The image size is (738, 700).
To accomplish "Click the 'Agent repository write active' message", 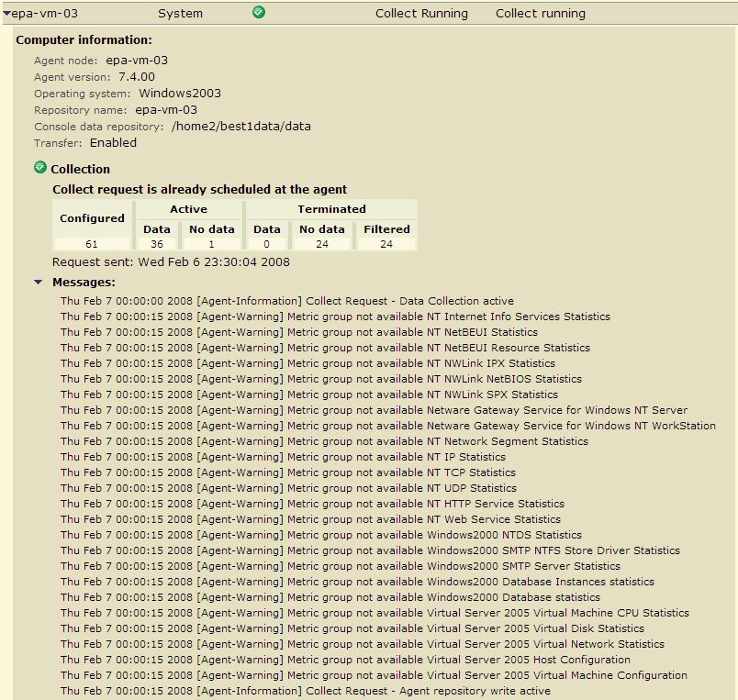I will (306, 691).
